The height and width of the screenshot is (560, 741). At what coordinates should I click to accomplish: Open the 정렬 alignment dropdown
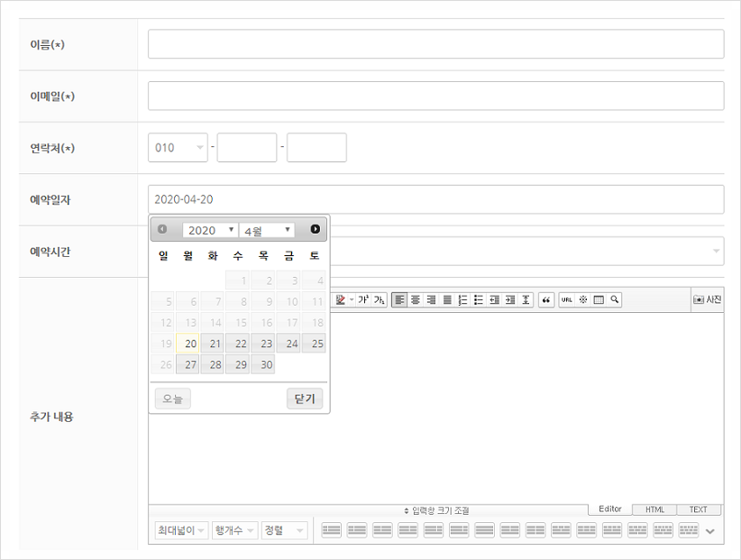285,531
